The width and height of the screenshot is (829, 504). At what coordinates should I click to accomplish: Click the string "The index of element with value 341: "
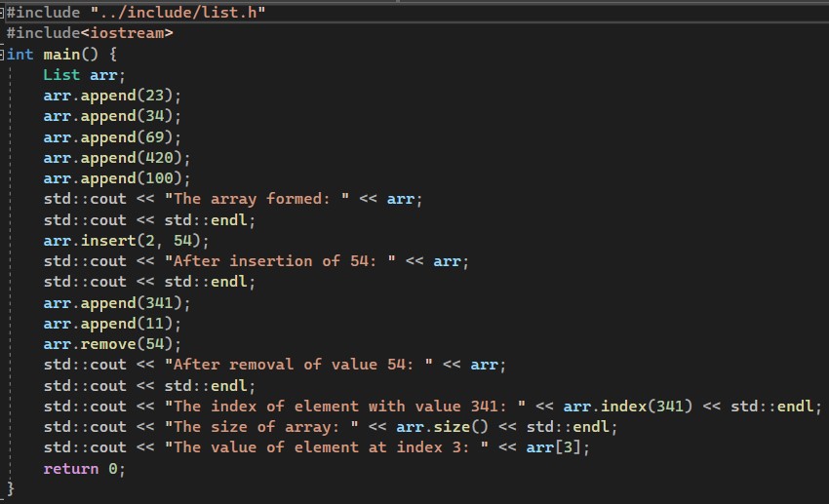click(x=345, y=407)
